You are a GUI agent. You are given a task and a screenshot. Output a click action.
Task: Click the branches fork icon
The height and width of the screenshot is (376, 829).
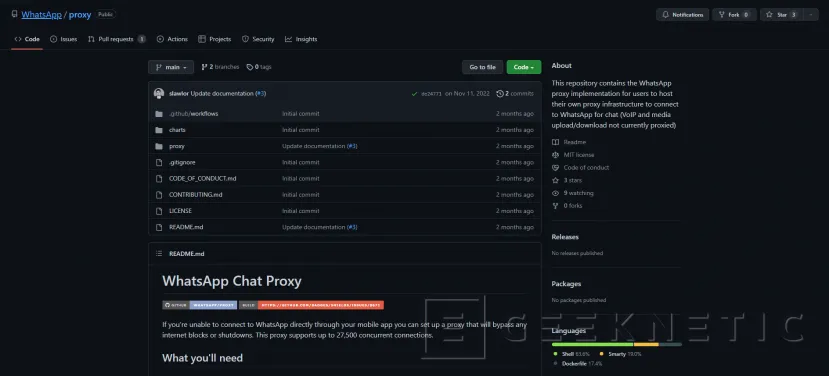pyautogui.click(x=204, y=67)
